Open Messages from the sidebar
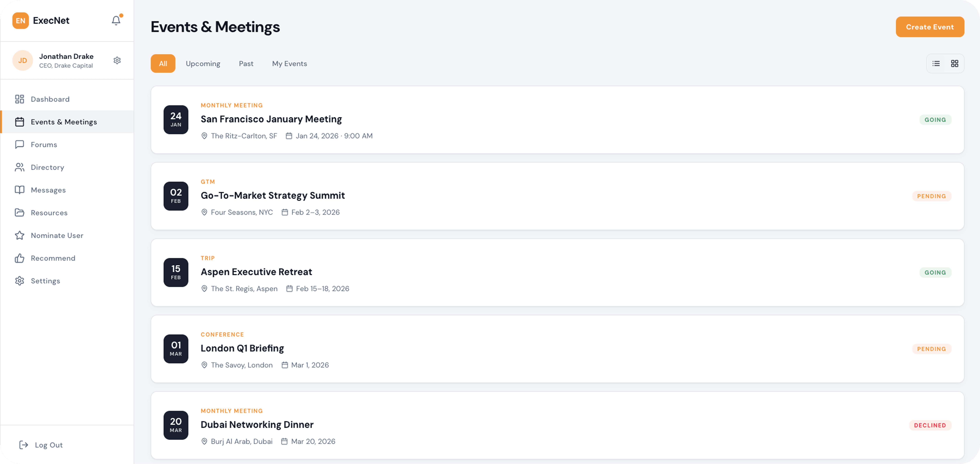 48,190
